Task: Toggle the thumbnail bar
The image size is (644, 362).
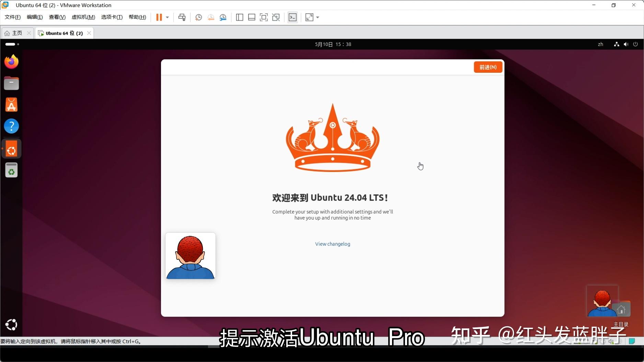Action: [252, 17]
